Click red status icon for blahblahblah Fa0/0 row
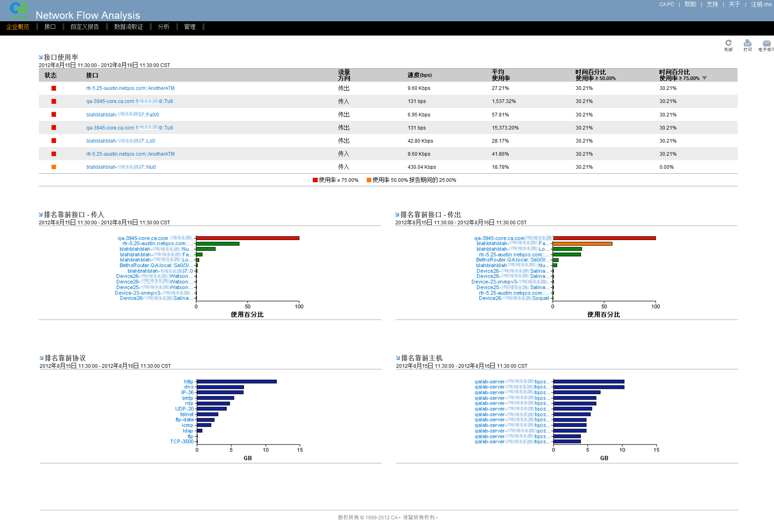This screenshot has width=774, height=532. click(x=54, y=115)
